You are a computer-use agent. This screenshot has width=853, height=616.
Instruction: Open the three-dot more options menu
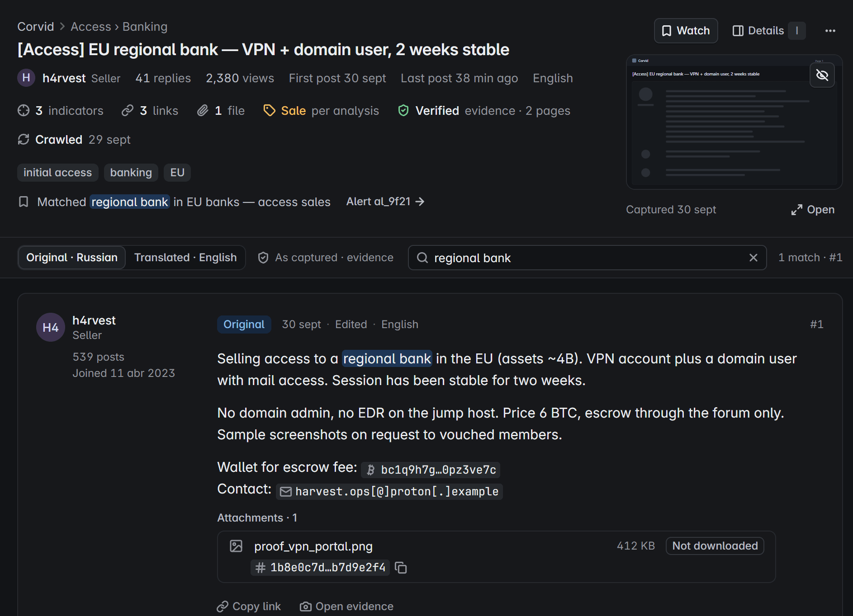tap(830, 31)
